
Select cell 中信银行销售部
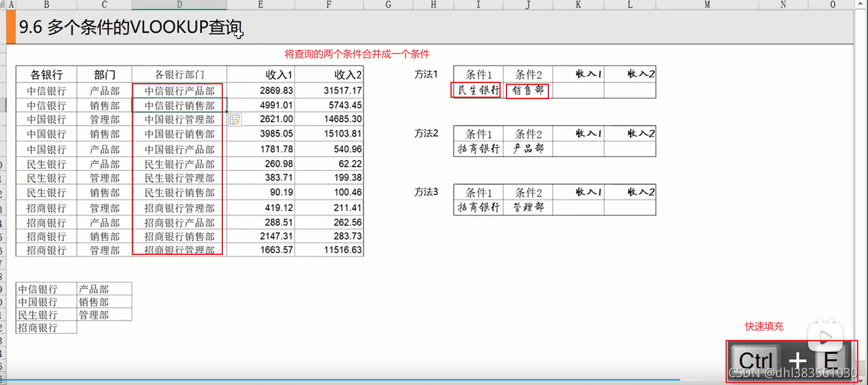[179, 105]
